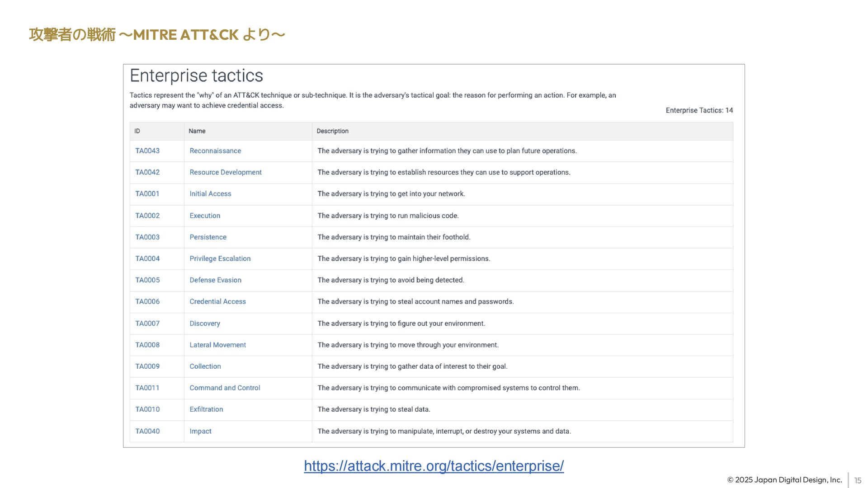868x488 pixels.
Task: Open the Discovery tactic link
Action: click(205, 324)
